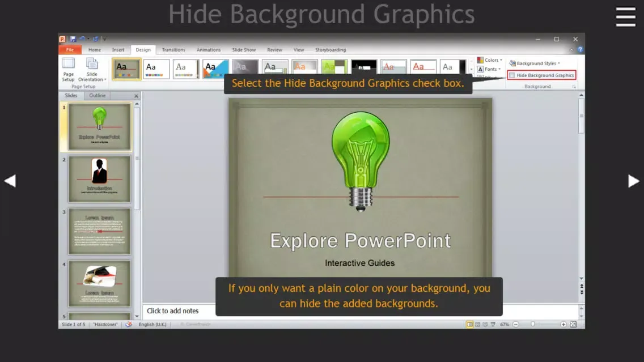This screenshot has width=644, height=362.
Task: Fit slide to current window
Action: (573, 324)
